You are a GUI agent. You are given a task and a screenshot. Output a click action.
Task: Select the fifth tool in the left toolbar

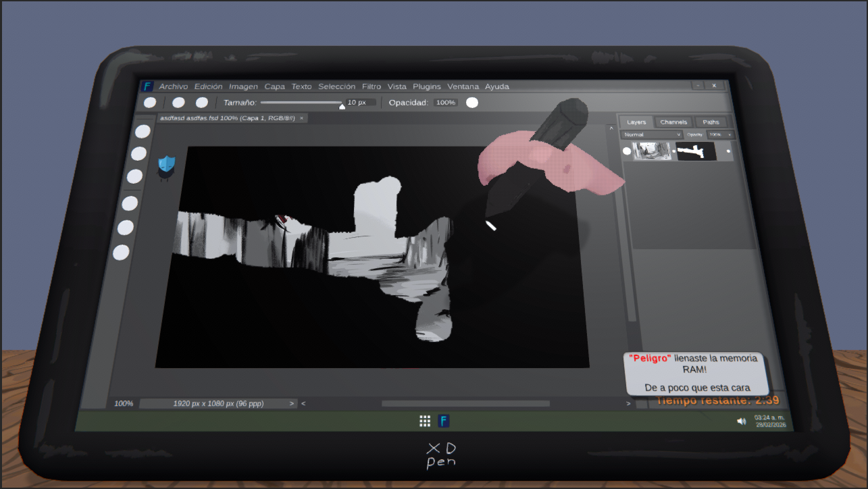(x=126, y=228)
